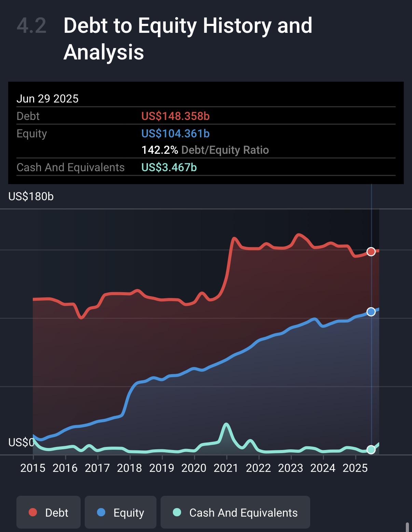This screenshot has width=412, height=532.
Task: Select the 2025 x-axis year label
Action: point(355,468)
